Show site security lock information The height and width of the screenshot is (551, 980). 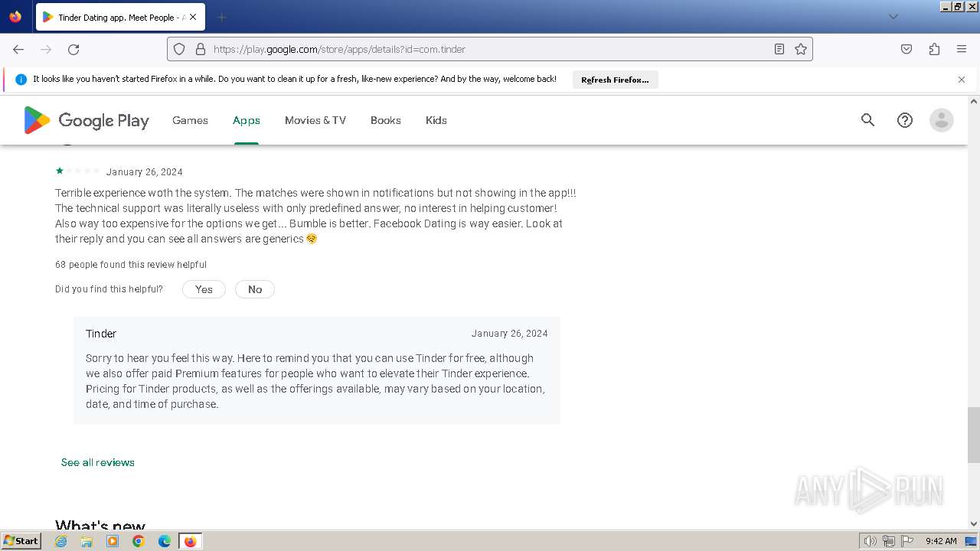click(201, 49)
